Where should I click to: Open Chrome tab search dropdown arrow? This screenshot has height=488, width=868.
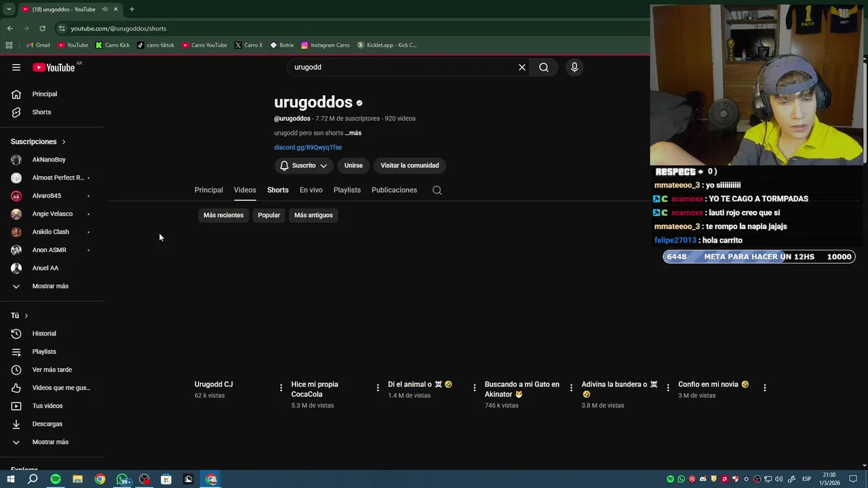[9, 9]
